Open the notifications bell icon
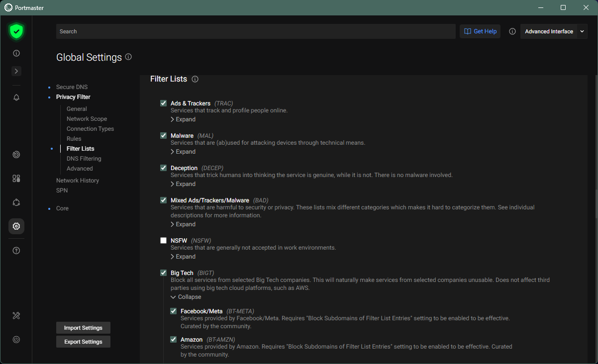This screenshot has width=598, height=364. (16, 97)
